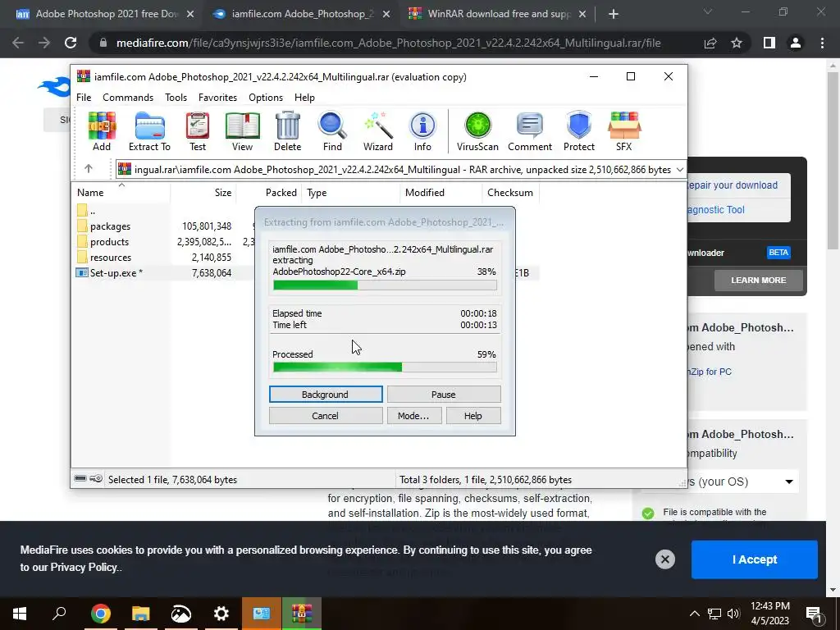The height and width of the screenshot is (630, 840).
Task: Open Chrome side panel icon
Action: tap(769, 43)
